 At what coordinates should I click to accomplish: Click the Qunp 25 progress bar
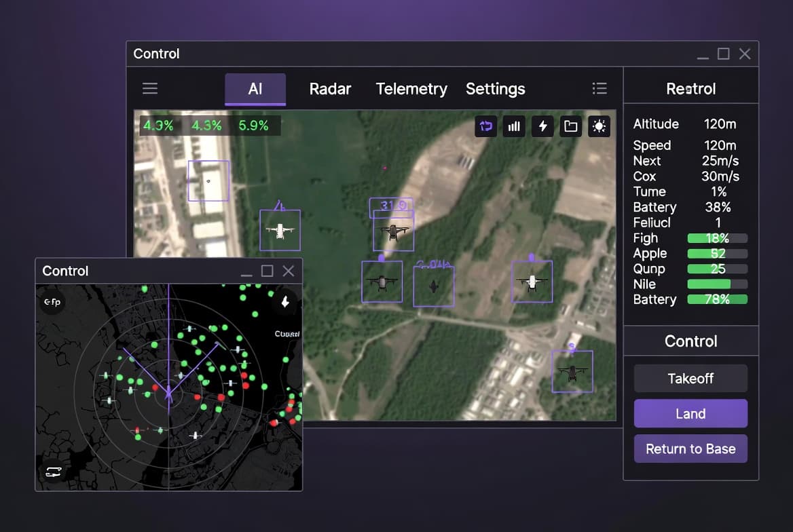coord(717,269)
